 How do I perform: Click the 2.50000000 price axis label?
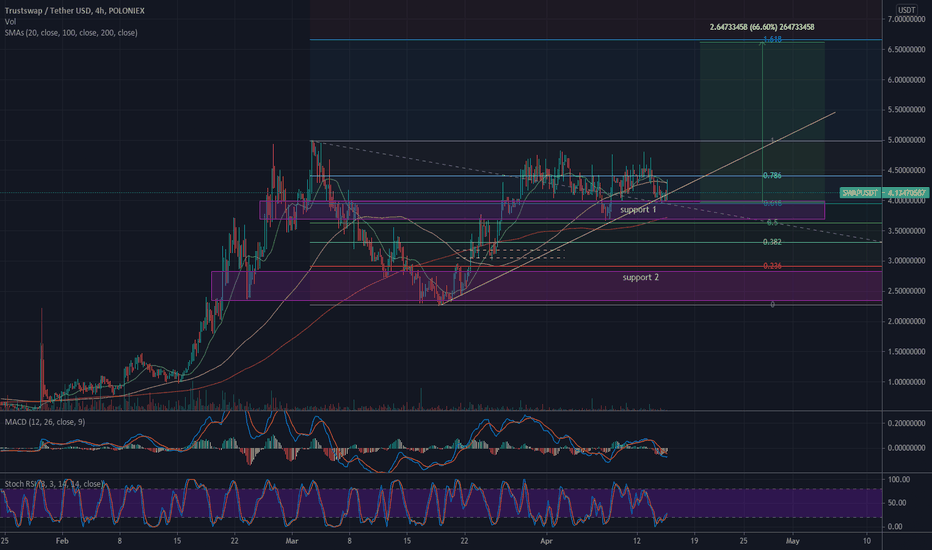pos(906,291)
